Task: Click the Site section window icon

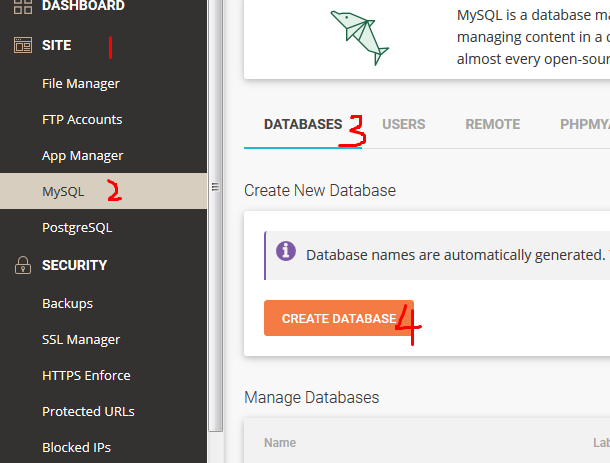Action: coord(22,46)
